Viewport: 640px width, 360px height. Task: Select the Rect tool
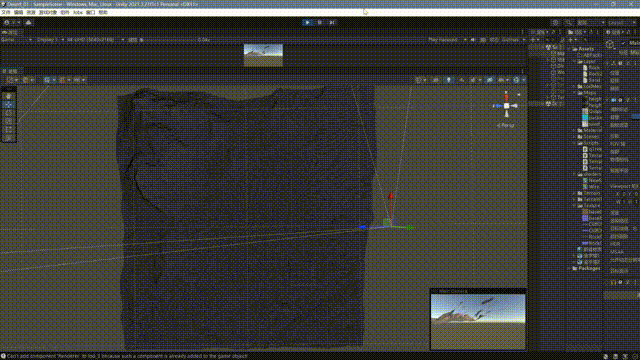pyautogui.click(x=9, y=130)
